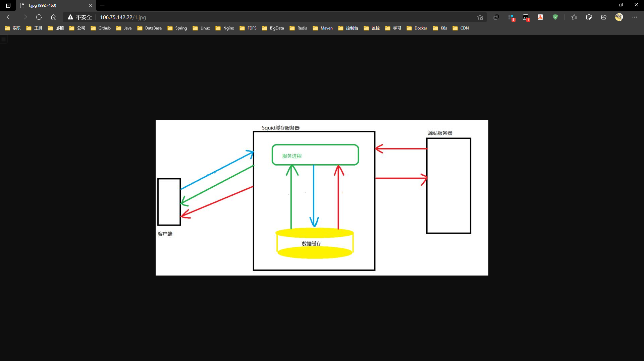The height and width of the screenshot is (361, 644).
Task: Open the CDN bookmarks folder
Action: point(461,28)
